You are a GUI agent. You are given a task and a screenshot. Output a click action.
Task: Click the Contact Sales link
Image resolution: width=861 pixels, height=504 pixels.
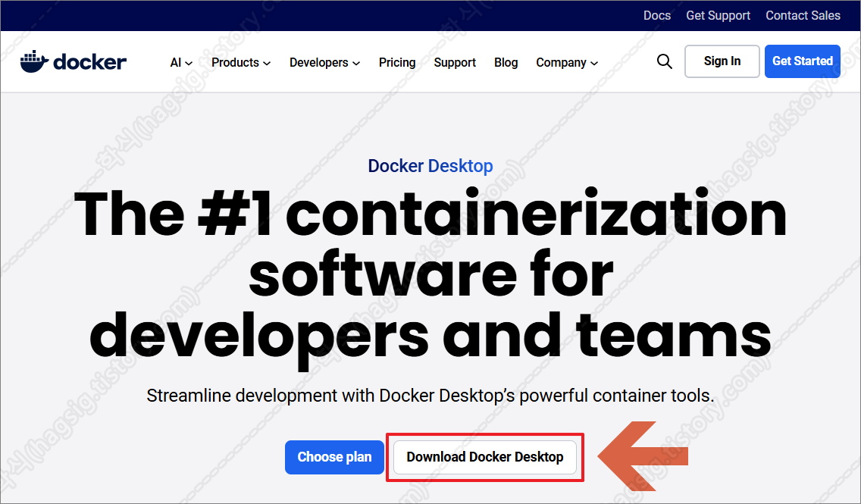point(803,15)
